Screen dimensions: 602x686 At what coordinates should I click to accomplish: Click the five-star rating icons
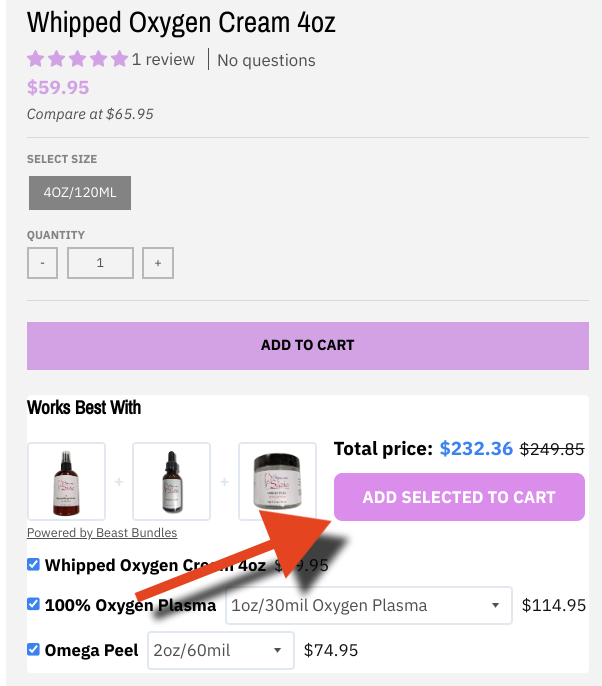(77, 59)
